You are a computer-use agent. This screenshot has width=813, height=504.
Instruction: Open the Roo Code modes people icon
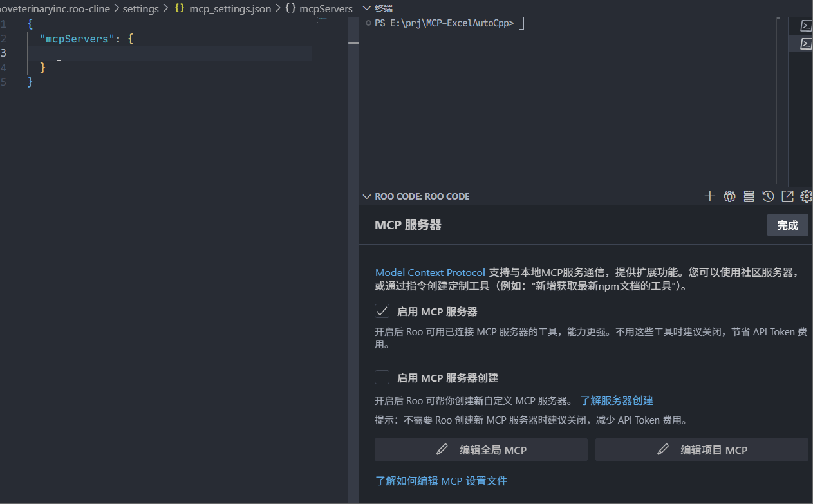[729, 196]
